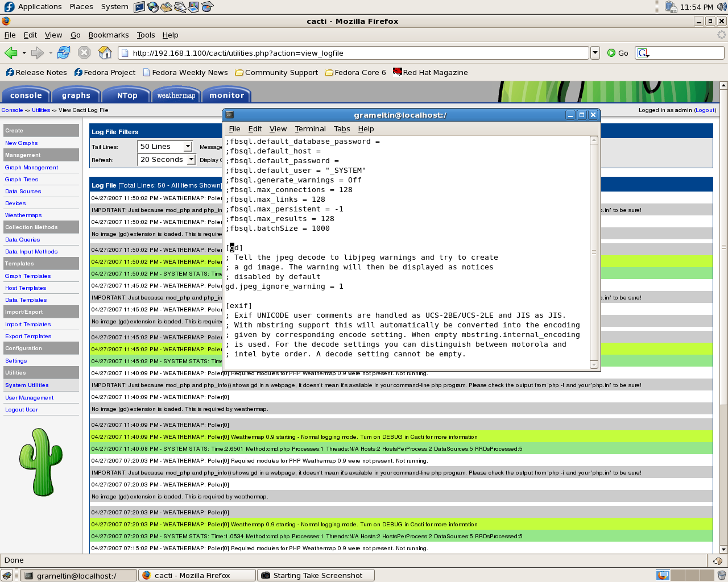The height and width of the screenshot is (582, 728).
Task: Open URL bar history dropdown
Action: tap(595, 53)
